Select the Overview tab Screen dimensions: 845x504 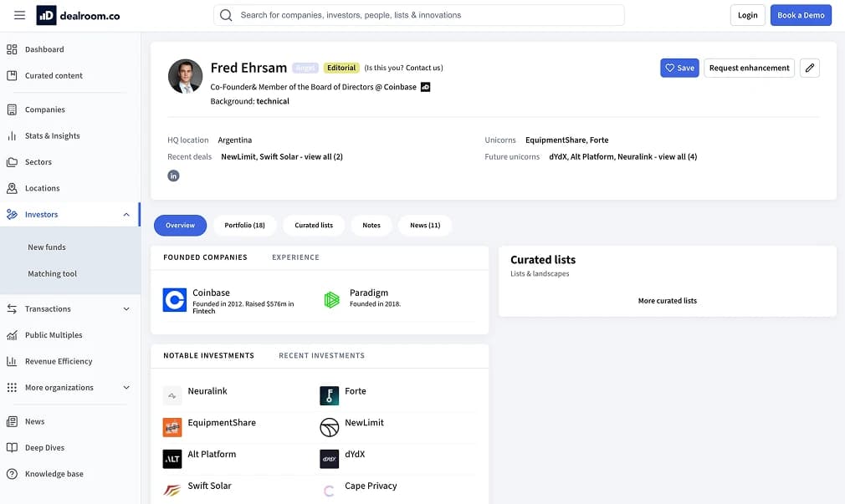[180, 226]
